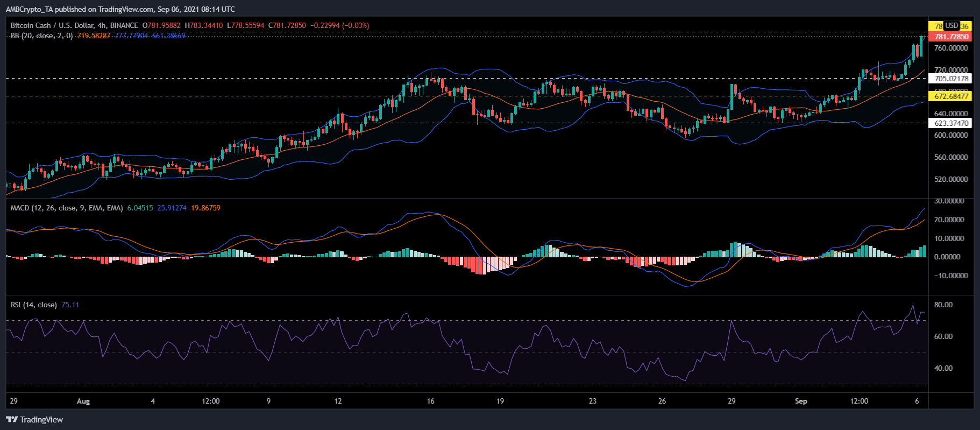The width and height of the screenshot is (980, 430).
Task: Select the high value H783.34410
Action: [x=204, y=25]
